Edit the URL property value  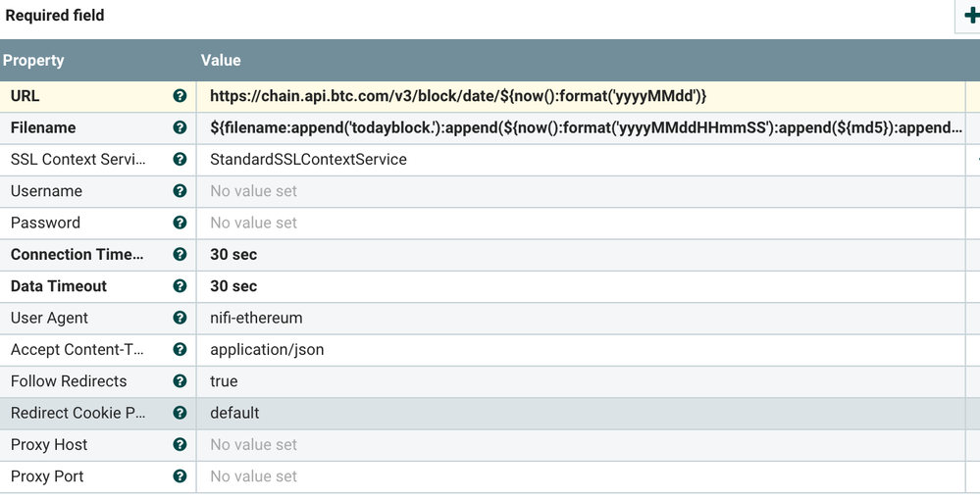(x=458, y=96)
